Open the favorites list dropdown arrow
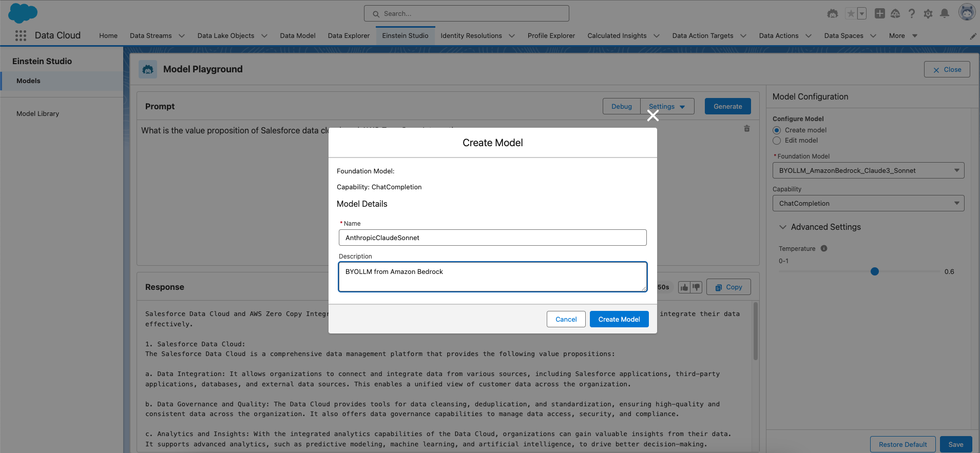Screen dimensions: 980x453 [x=862, y=14]
